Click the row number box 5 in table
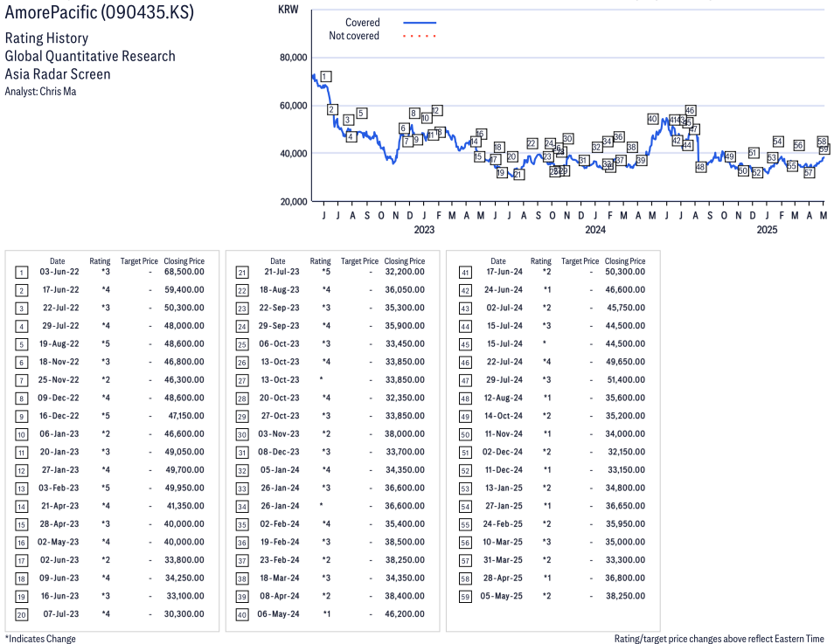This screenshot has width=834, height=644. click(x=21, y=344)
